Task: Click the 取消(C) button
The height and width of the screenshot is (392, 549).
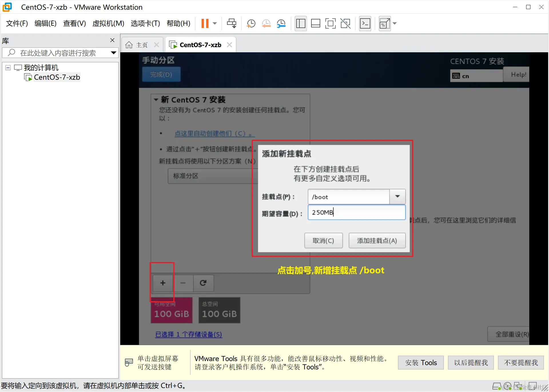Action: [323, 241]
